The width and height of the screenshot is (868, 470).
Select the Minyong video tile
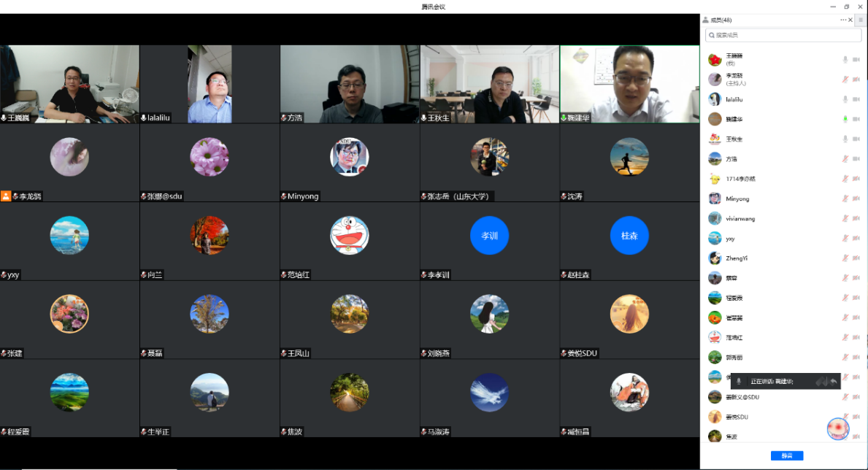pyautogui.click(x=350, y=162)
